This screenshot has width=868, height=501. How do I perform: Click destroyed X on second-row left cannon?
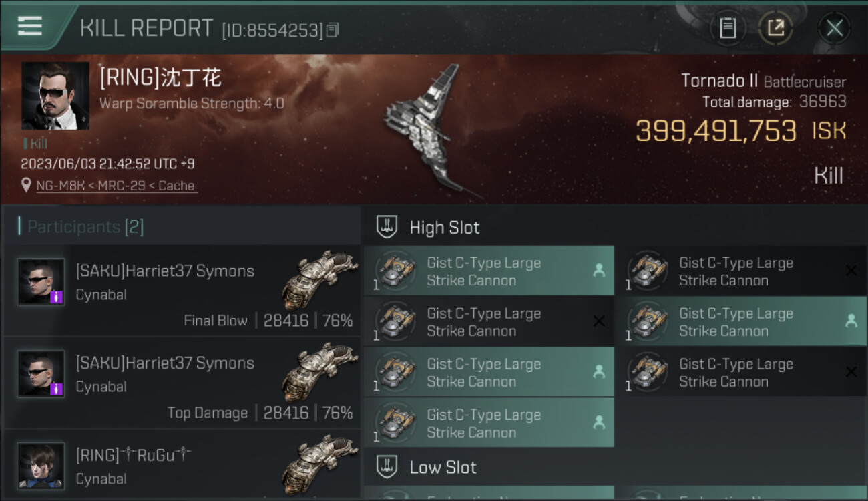(x=599, y=321)
